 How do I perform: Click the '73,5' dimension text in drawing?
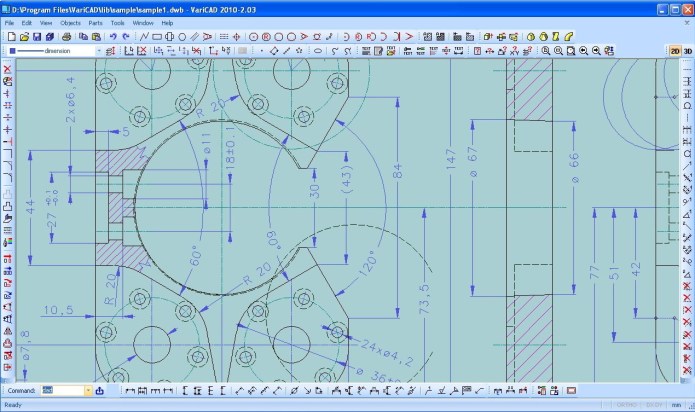click(424, 299)
